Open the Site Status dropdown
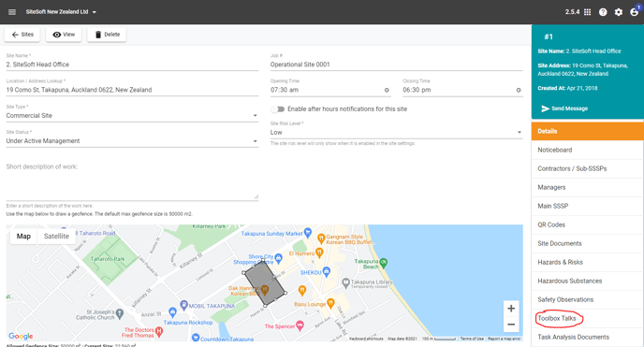Viewport: 644px width, 347px height. 132,141
